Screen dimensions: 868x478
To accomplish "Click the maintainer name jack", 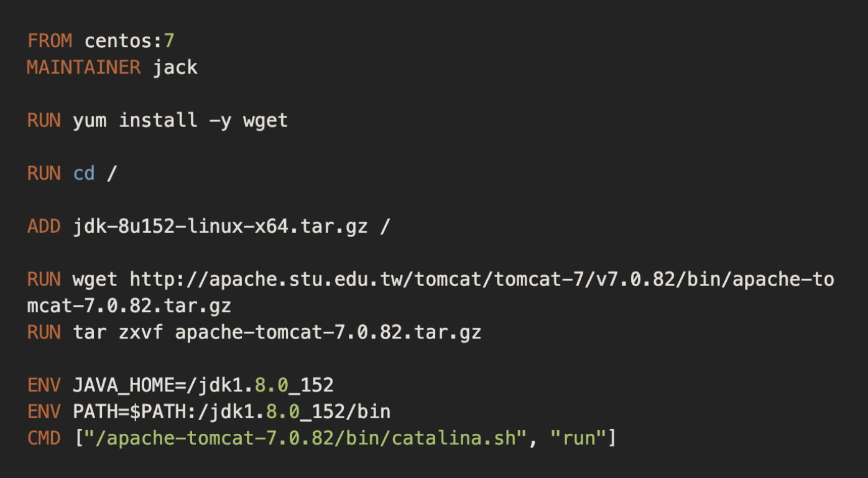I will click(x=175, y=67).
